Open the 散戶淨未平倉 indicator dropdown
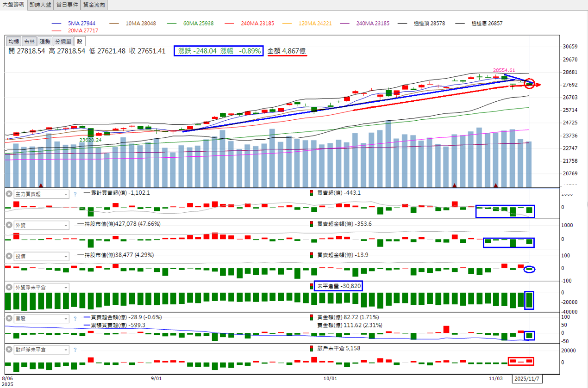Screen dimensions: 588x388 65,350
